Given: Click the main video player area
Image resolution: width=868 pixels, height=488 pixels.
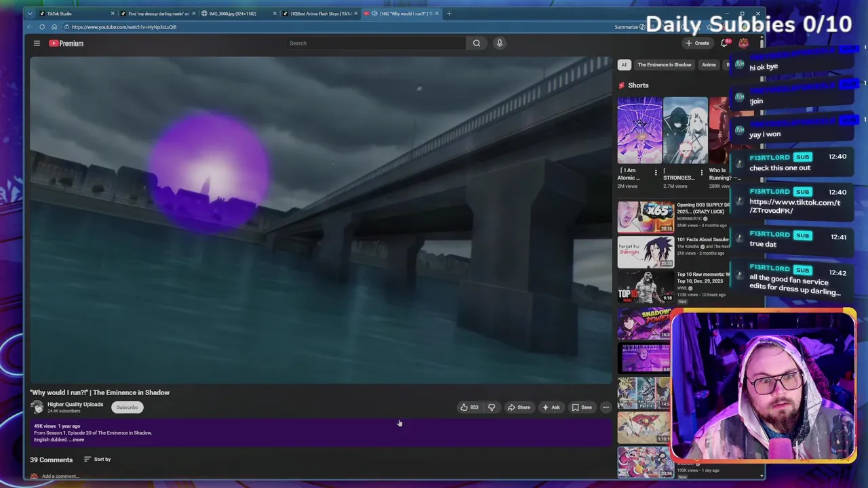Looking at the screenshot, I should (321, 220).
